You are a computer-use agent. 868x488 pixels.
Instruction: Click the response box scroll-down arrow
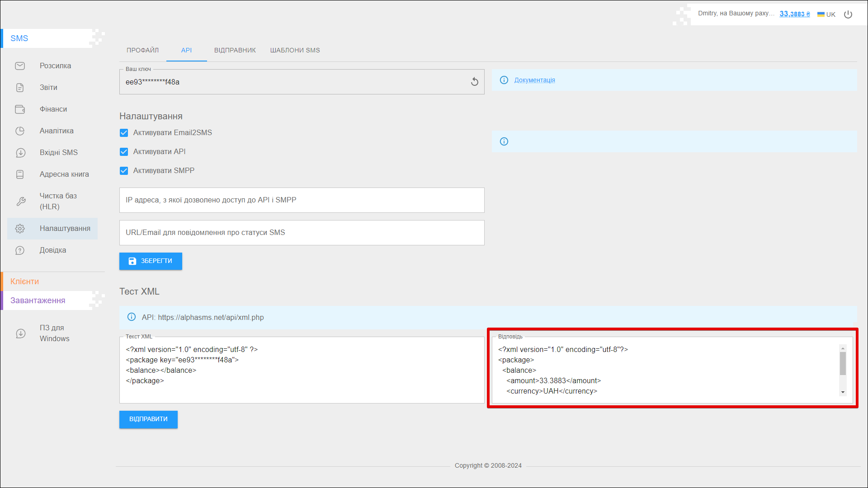(843, 392)
